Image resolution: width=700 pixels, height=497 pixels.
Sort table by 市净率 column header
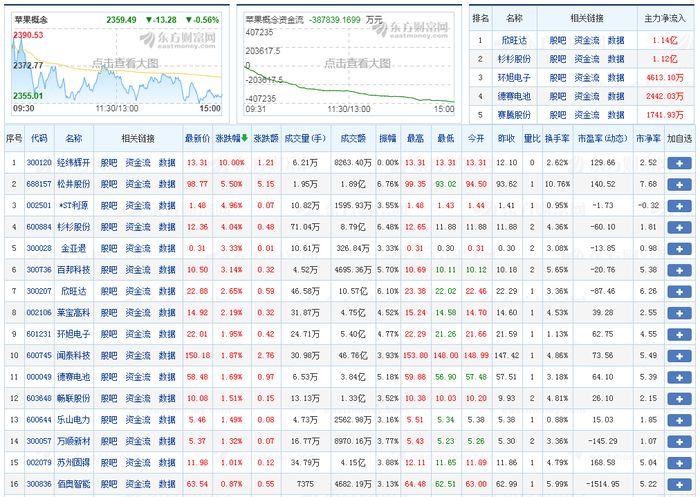click(648, 138)
